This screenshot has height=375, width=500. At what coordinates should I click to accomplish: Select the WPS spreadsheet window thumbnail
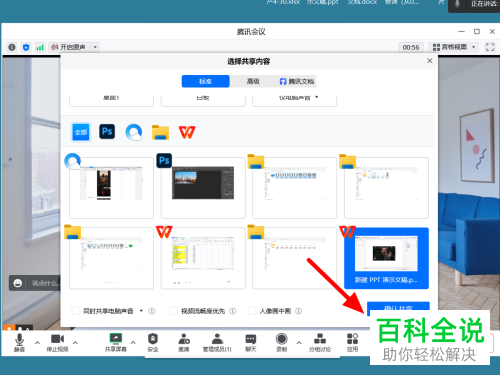pos(203,258)
